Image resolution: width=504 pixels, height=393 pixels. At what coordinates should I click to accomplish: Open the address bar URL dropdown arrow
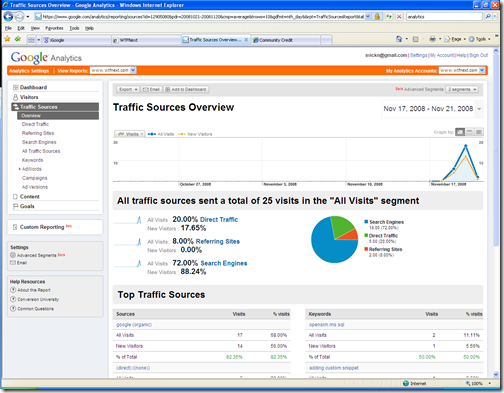click(x=368, y=16)
